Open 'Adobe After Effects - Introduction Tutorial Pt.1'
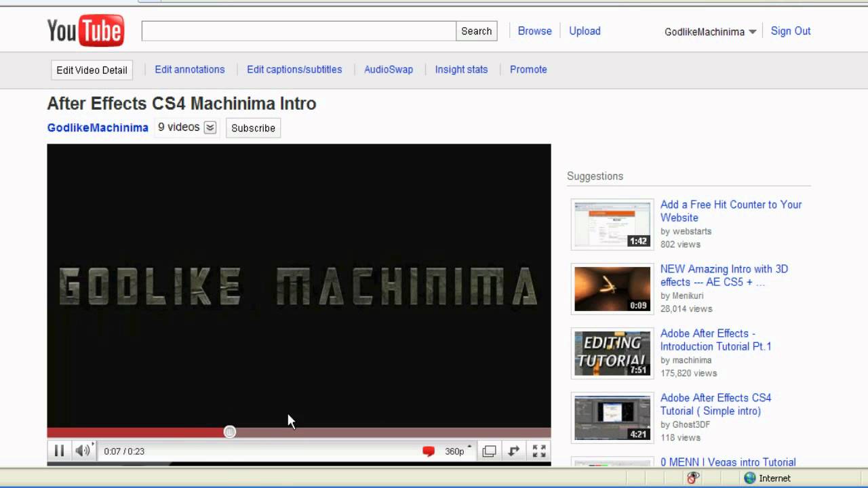868x488 pixels. point(716,340)
